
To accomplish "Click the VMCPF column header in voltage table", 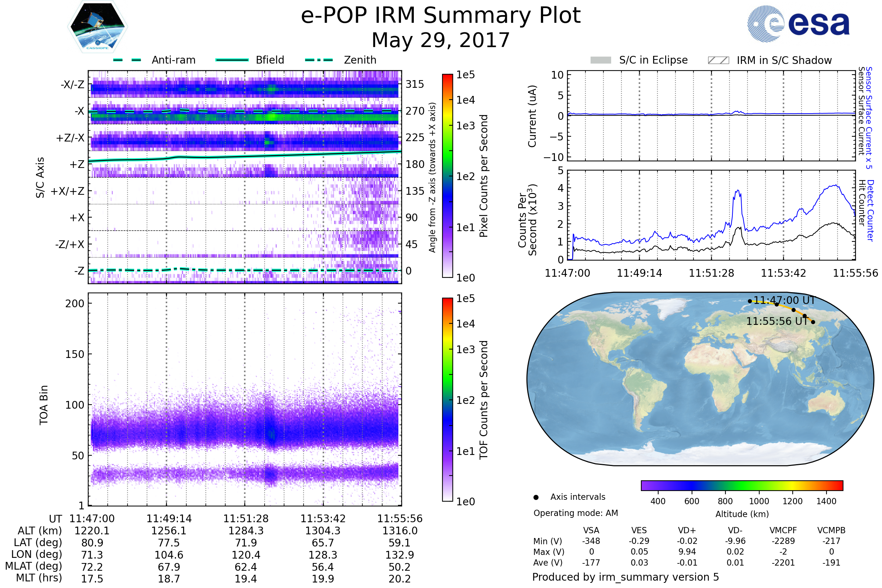I will click(783, 530).
